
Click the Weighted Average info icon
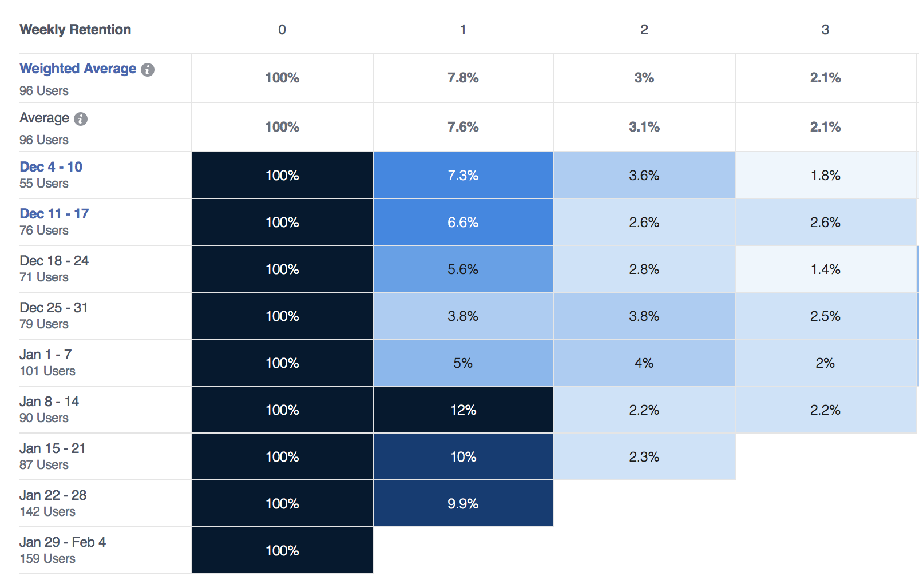(x=148, y=70)
